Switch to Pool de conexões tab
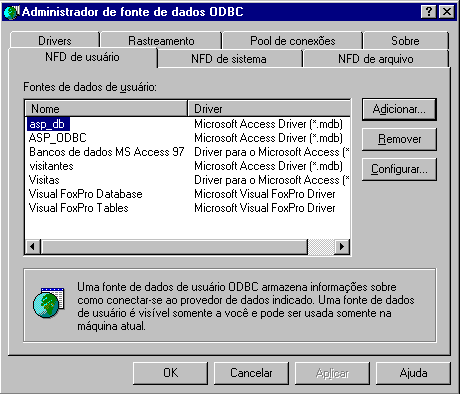The height and width of the screenshot is (394, 460). click(x=292, y=41)
